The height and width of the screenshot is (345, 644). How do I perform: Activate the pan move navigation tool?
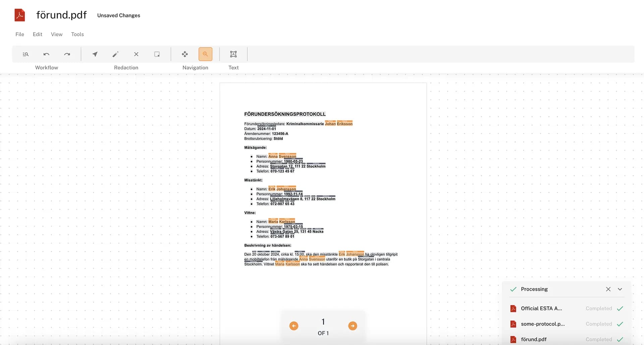(185, 54)
